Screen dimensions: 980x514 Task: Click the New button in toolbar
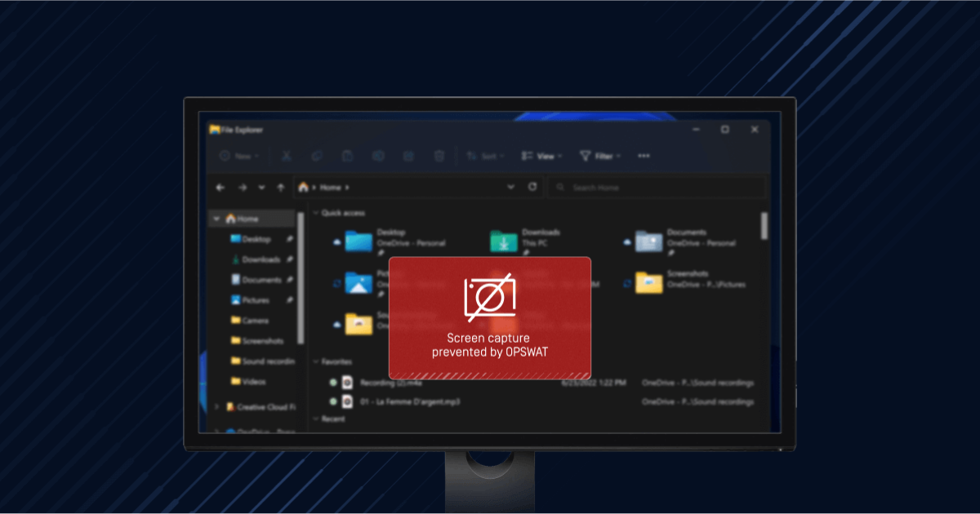(x=238, y=156)
